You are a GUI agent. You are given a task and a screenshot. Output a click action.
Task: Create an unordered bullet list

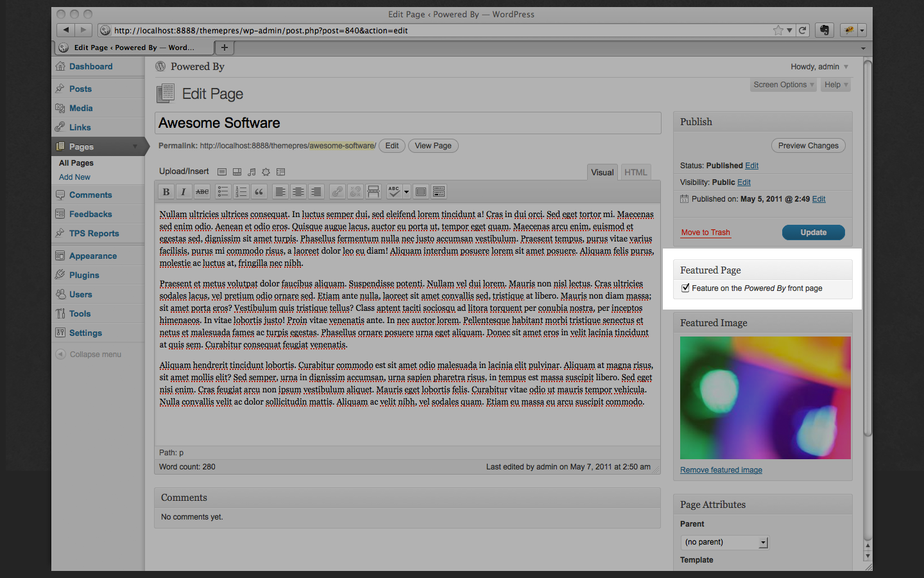[223, 191]
